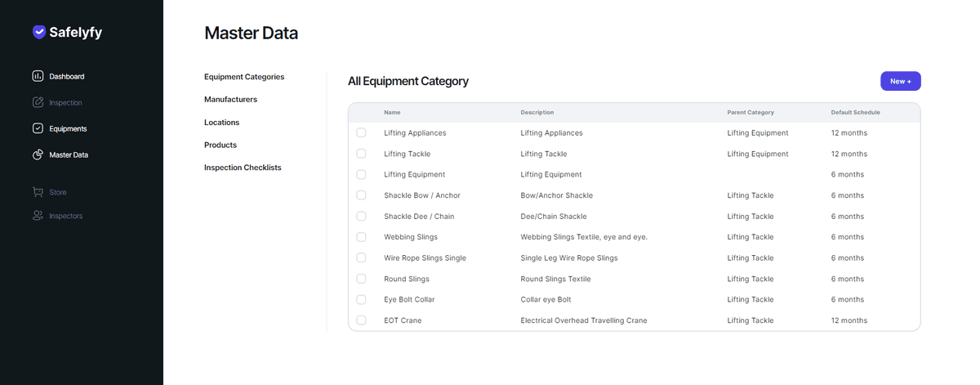
Task: Click the Safelyfy shield logo icon
Action: coord(38,33)
